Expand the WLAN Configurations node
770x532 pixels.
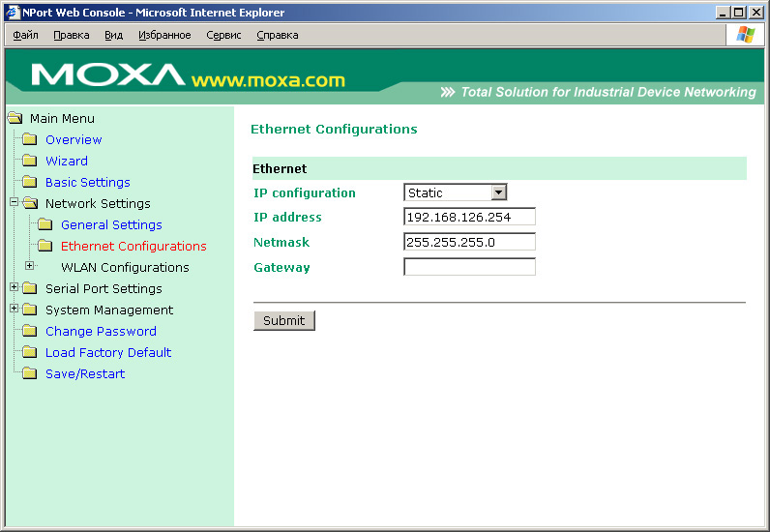coord(29,266)
